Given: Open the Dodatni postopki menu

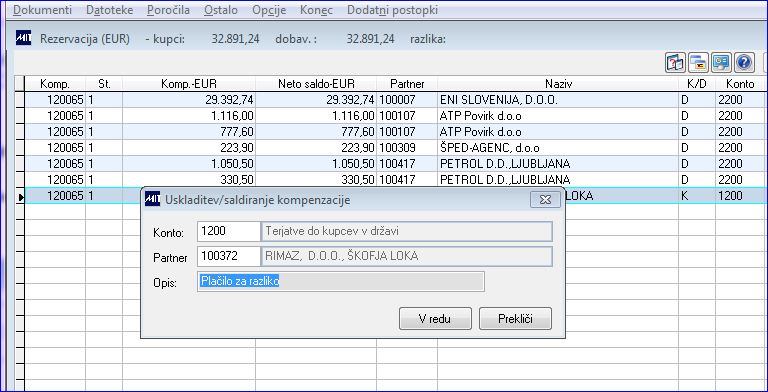Looking at the screenshot, I should pos(392,10).
